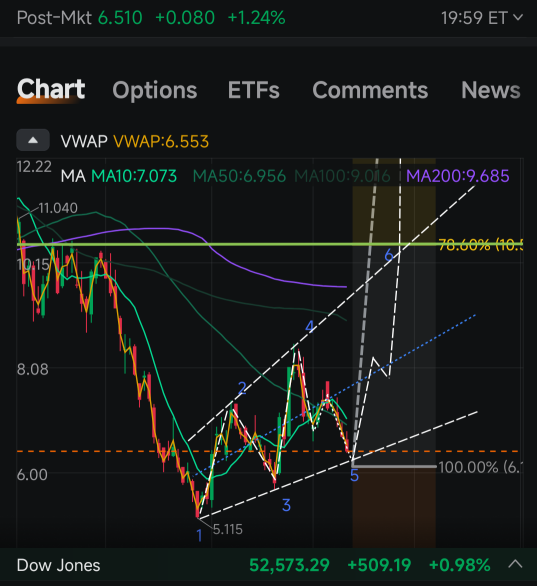Image resolution: width=537 pixels, height=586 pixels.
Task: Tap the 11.040 high price marker
Action: tap(58, 208)
